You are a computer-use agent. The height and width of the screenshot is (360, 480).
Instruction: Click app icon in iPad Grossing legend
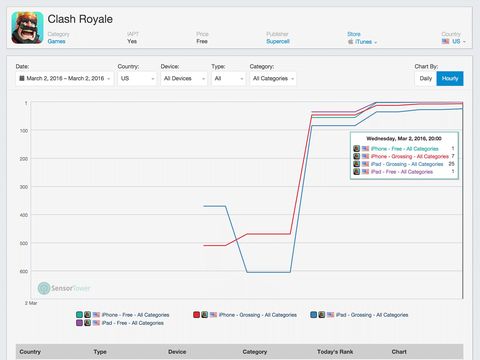coord(322,315)
